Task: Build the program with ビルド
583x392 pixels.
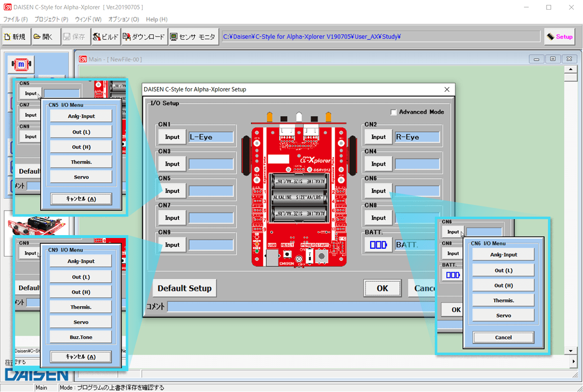Action: (105, 37)
